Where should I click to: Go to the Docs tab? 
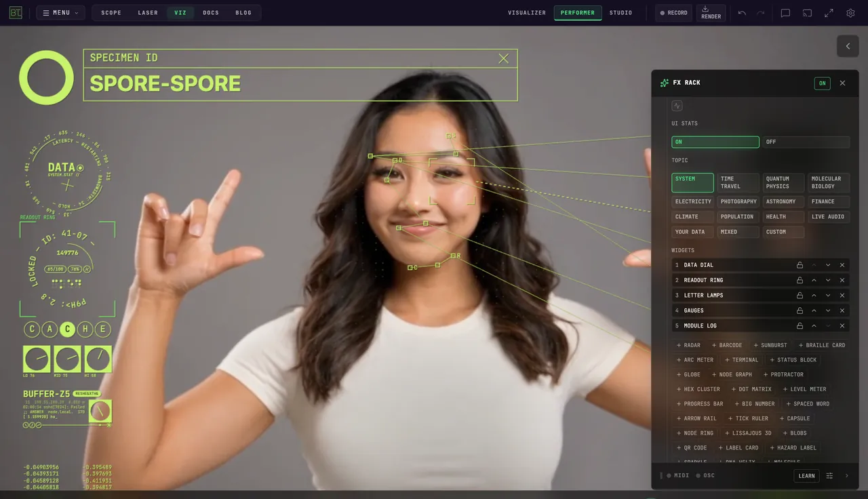(x=211, y=13)
